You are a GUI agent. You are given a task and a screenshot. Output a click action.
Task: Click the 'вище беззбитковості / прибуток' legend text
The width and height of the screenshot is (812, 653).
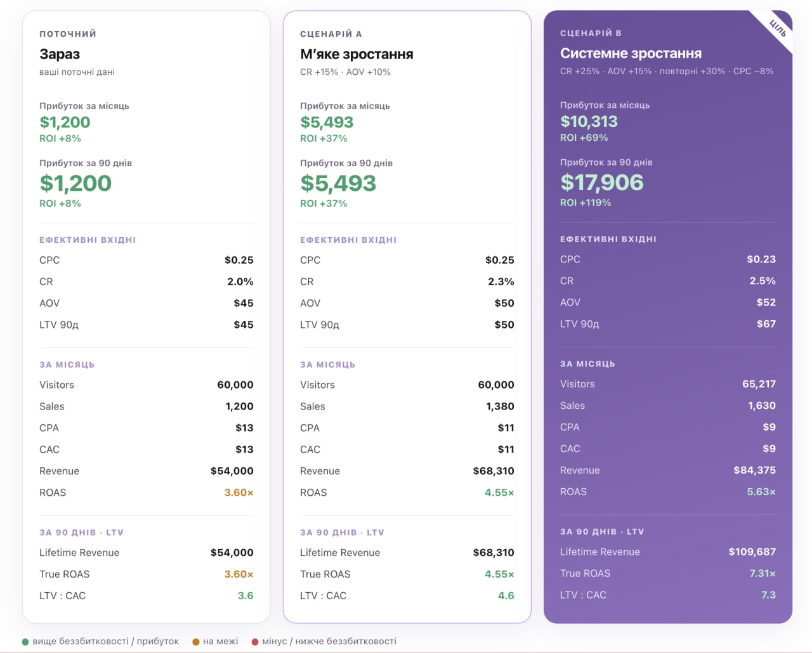(x=106, y=642)
